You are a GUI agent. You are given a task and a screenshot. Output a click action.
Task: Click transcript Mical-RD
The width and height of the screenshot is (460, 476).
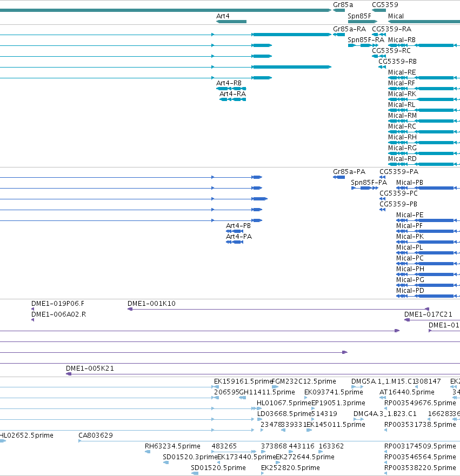point(424,164)
